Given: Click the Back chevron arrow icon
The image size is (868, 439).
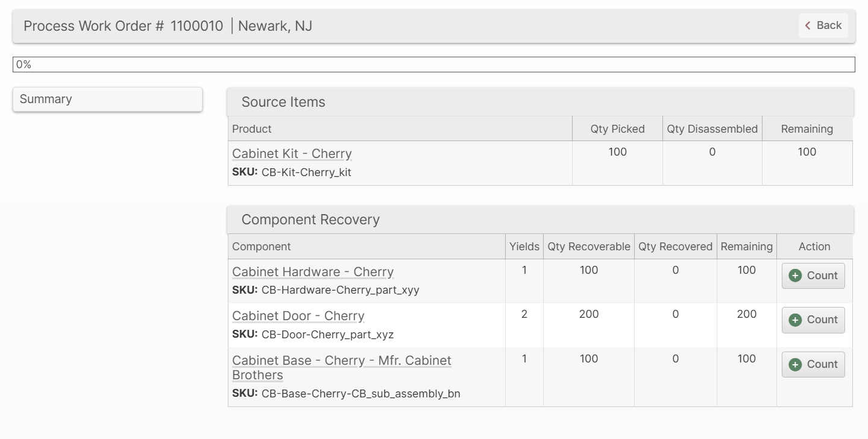Looking at the screenshot, I should pyautogui.click(x=808, y=25).
